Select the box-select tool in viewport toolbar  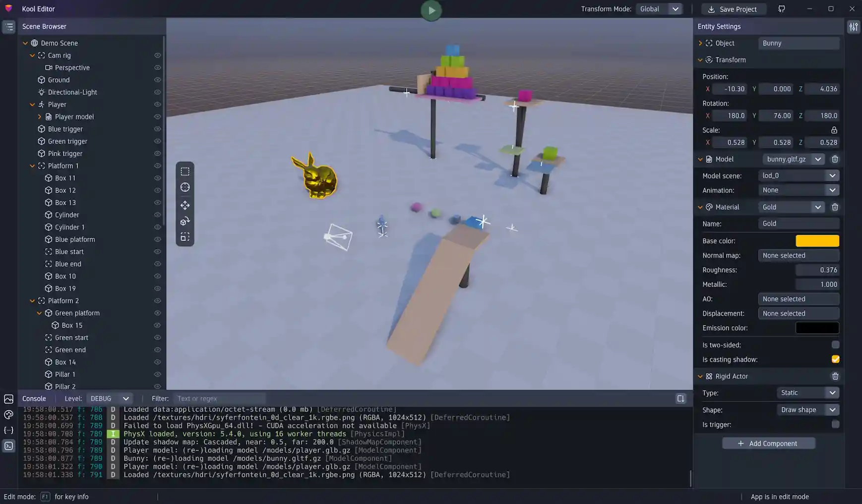185,171
